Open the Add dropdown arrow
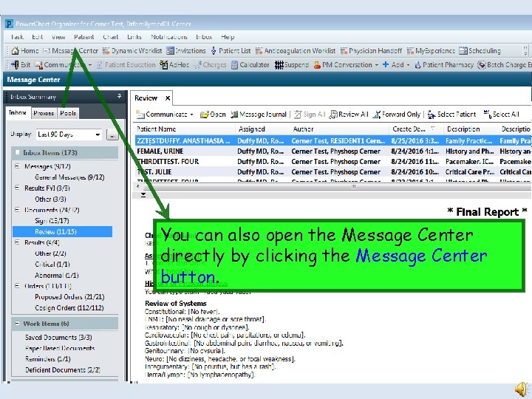The height and width of the screenshot is (399, 532). [x=408, y=64]
